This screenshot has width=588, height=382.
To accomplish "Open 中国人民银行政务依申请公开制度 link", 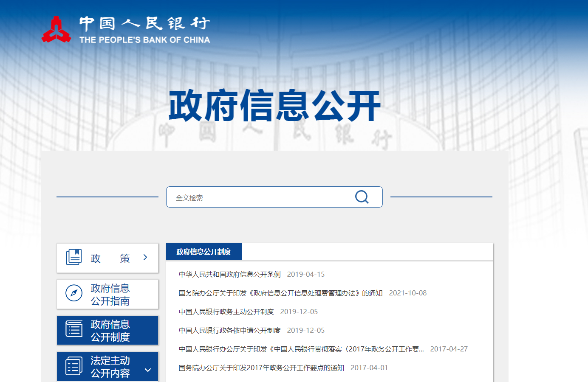I will click(x=230, y=330).
